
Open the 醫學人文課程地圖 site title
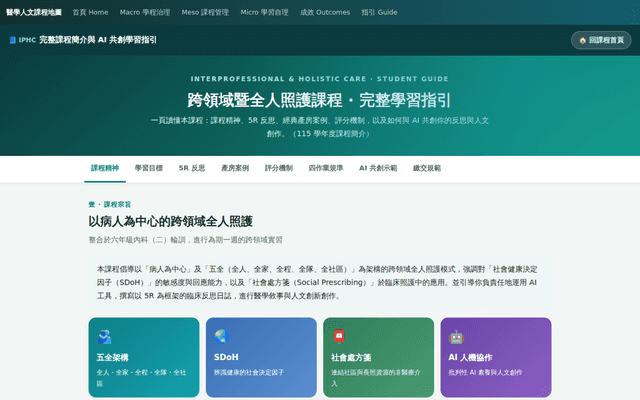pos(34,12)
